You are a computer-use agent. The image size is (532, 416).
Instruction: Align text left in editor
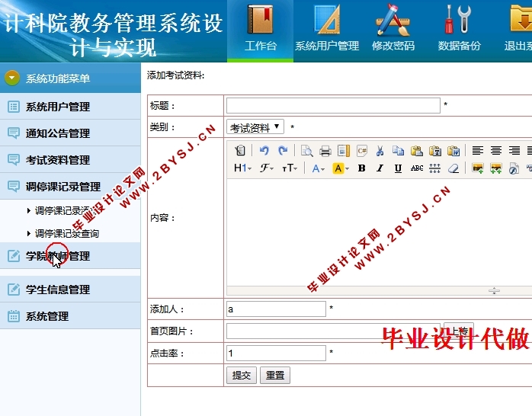[x=477, y=150]
